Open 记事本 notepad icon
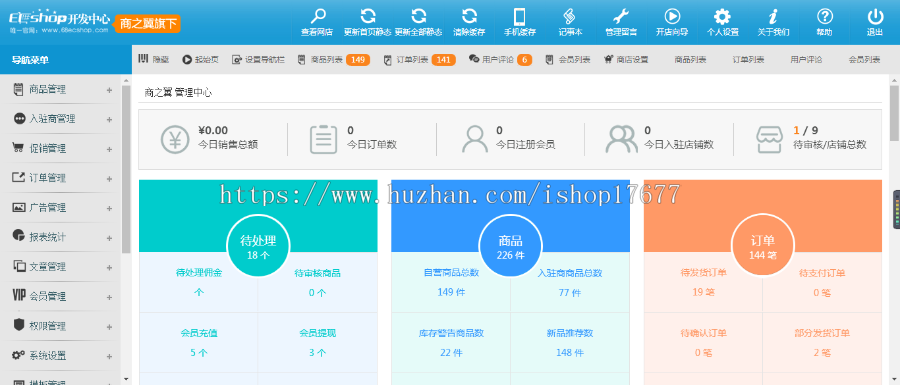900x385 pixels. 570,15
